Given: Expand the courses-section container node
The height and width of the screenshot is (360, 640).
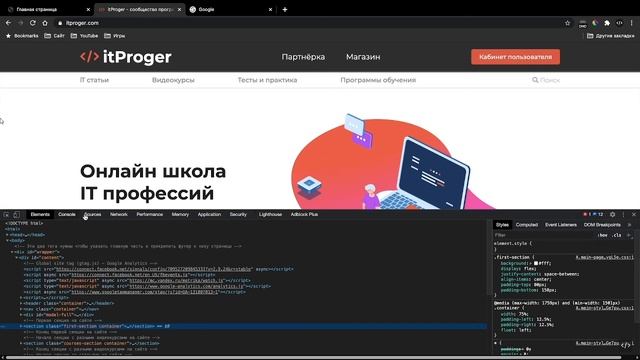Looking at the screenshot, I should tap(21, 343).
